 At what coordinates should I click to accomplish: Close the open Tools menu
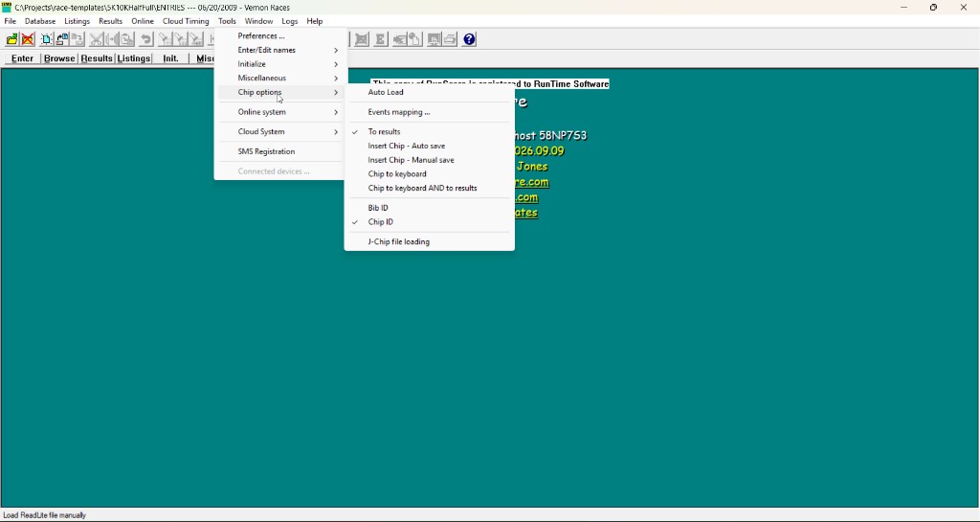click(x=227, y=21)
